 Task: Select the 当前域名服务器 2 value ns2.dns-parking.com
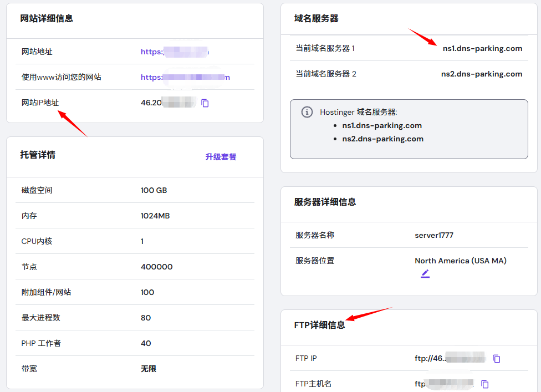click(x=482, y=74)
